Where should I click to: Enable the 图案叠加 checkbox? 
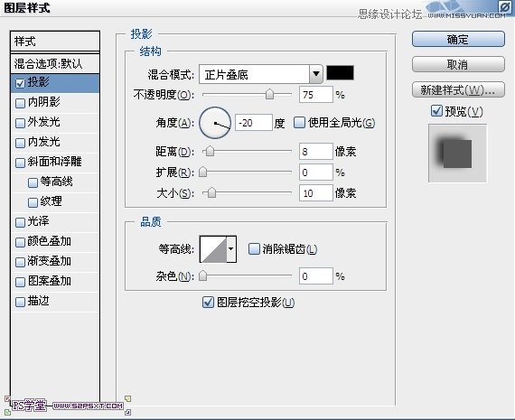20,282
